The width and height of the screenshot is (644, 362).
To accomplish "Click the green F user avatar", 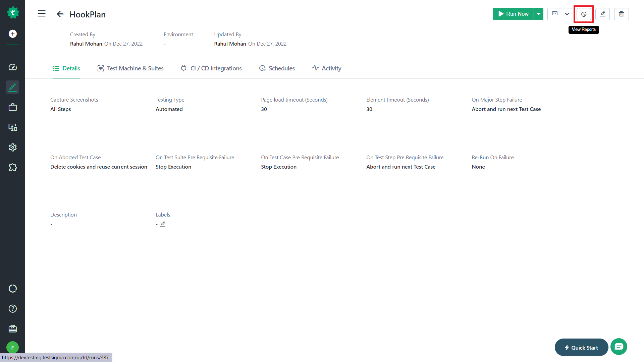I will tap(13, 347).
